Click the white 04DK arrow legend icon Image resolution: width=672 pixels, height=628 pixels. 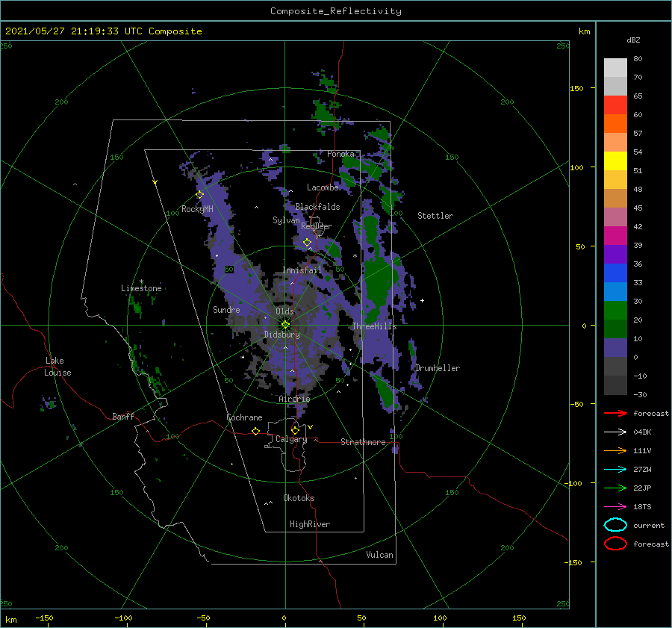coord(615,432)
